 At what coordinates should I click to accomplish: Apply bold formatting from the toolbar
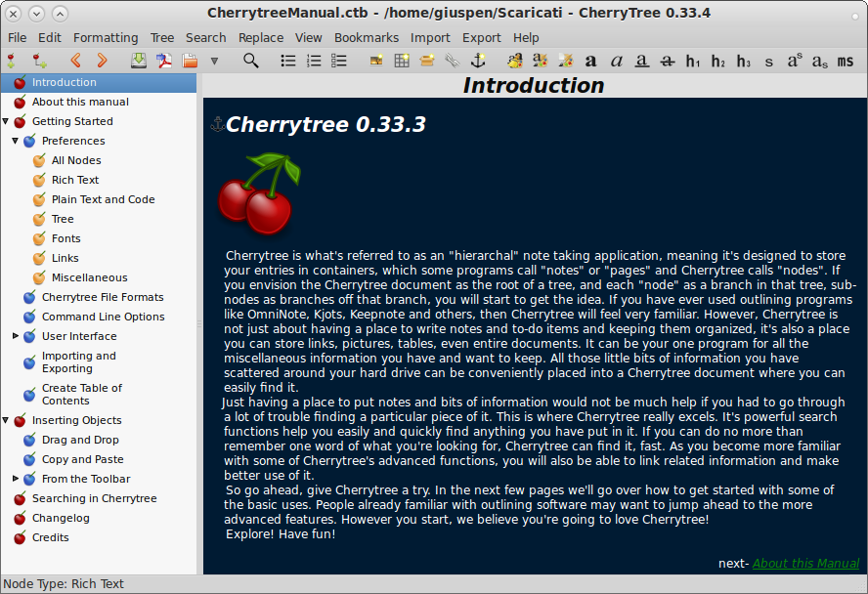click(x=590, y=60)
